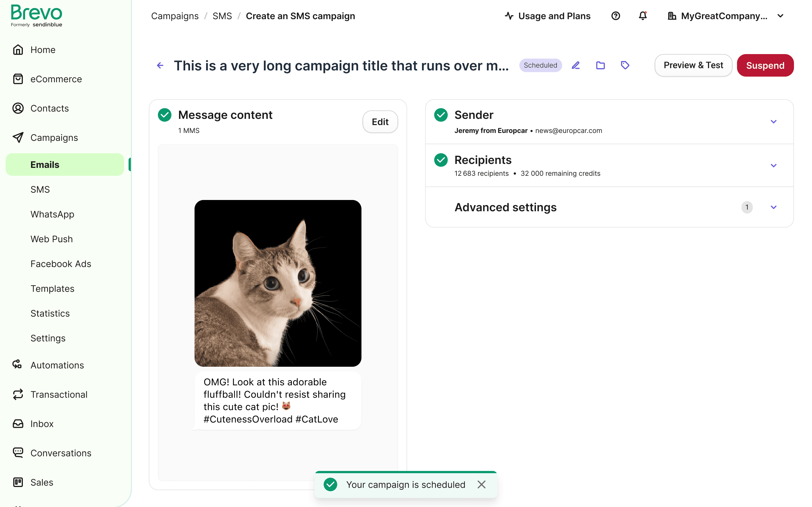812x507 pixels.
Task: Click the tag icon beside campaign title
Action: click(625, 65)
